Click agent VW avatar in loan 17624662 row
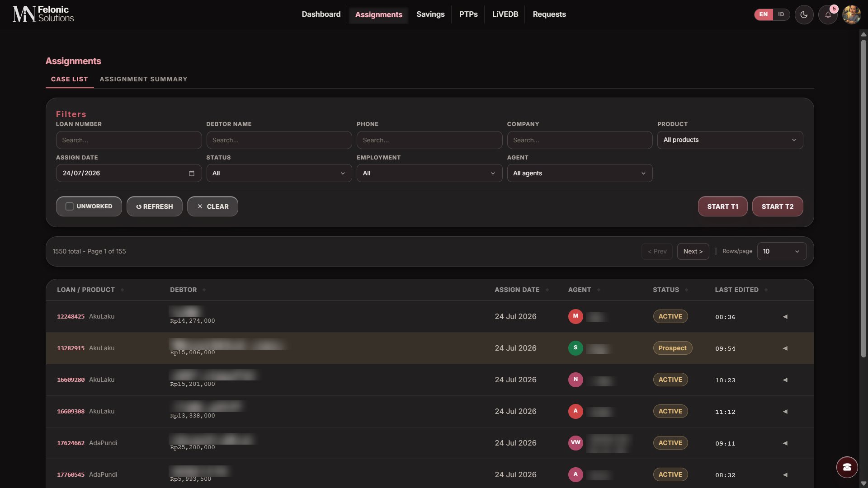 576,443
